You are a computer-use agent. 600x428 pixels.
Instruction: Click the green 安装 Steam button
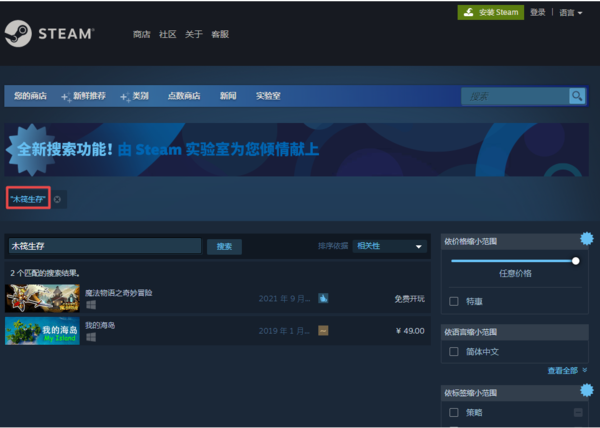[490, 12]
